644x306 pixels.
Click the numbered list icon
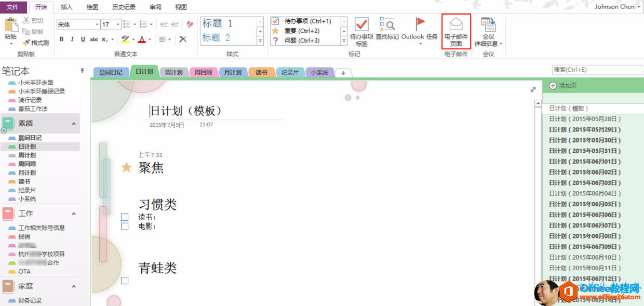[143, 24]
